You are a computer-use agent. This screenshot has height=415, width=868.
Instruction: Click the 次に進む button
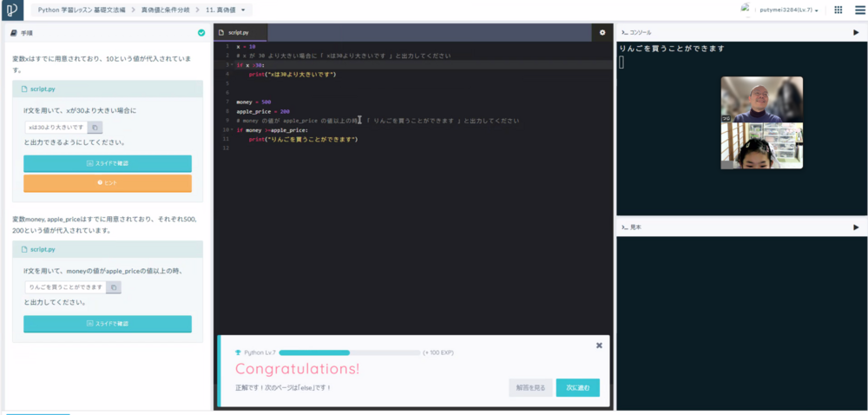[577, 387]
